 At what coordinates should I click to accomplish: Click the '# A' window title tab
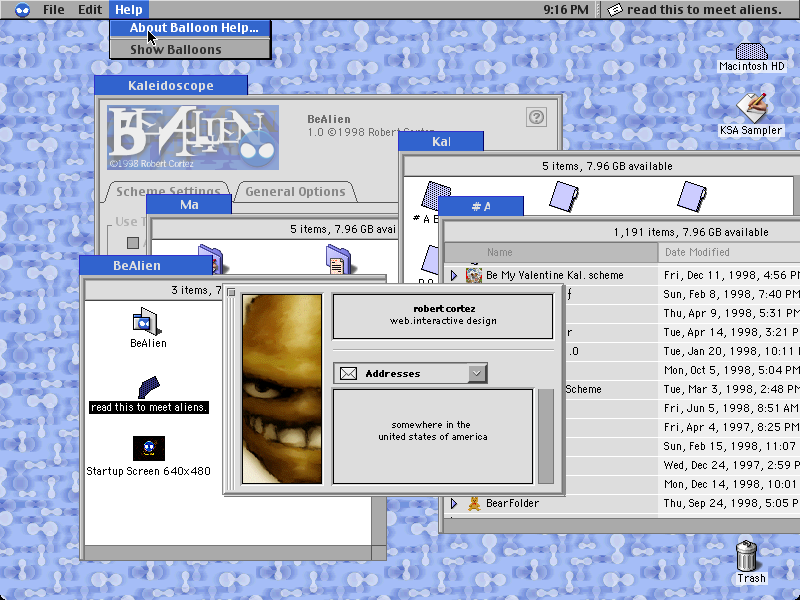point(481,206)
